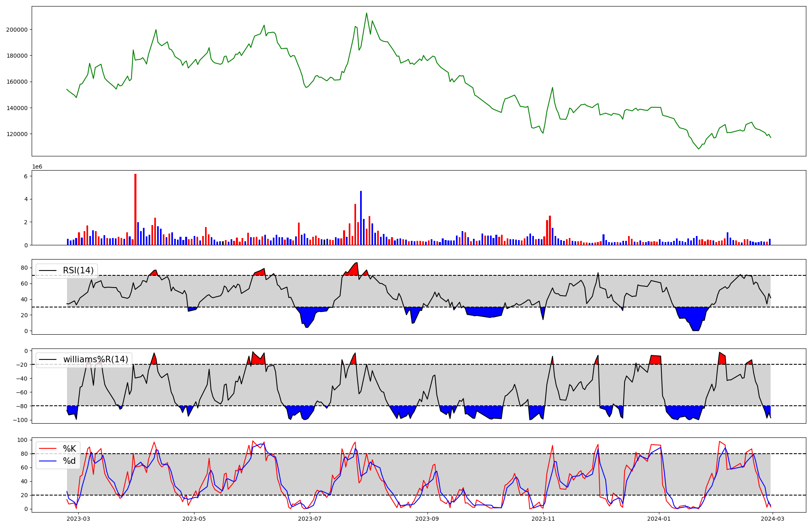Click the %d legend label
Viewport: 812px width, 528px height.
click(x=69, y=461)
